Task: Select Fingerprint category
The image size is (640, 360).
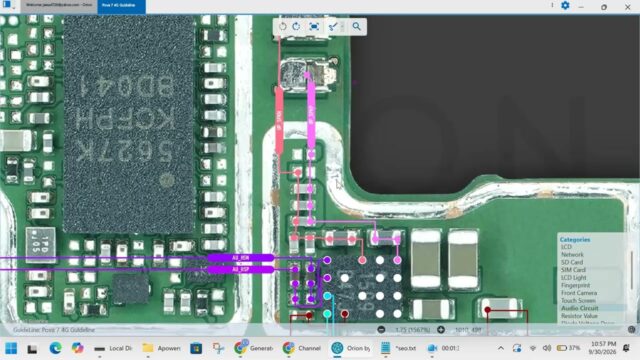Action: 575,285
